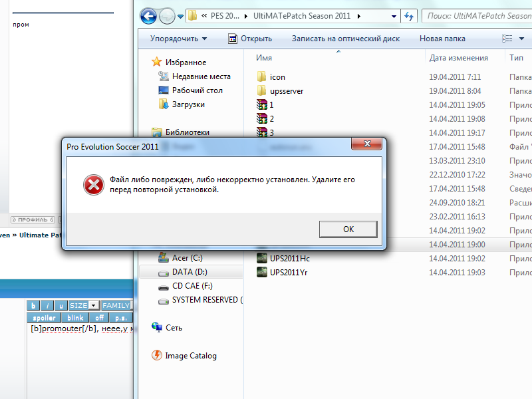Open the upsserver folder
Viewport: 532px width, 399px height.
pos(286,91)
